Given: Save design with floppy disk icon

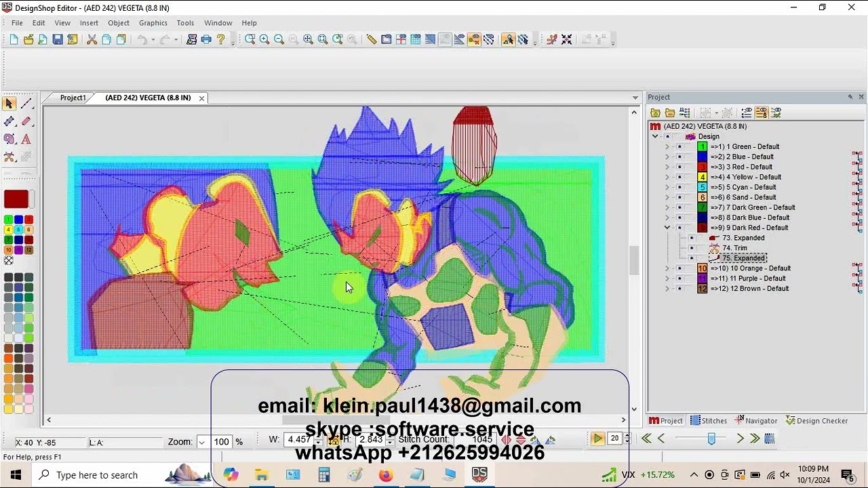Looking at the screenshot, I should 58,40.
